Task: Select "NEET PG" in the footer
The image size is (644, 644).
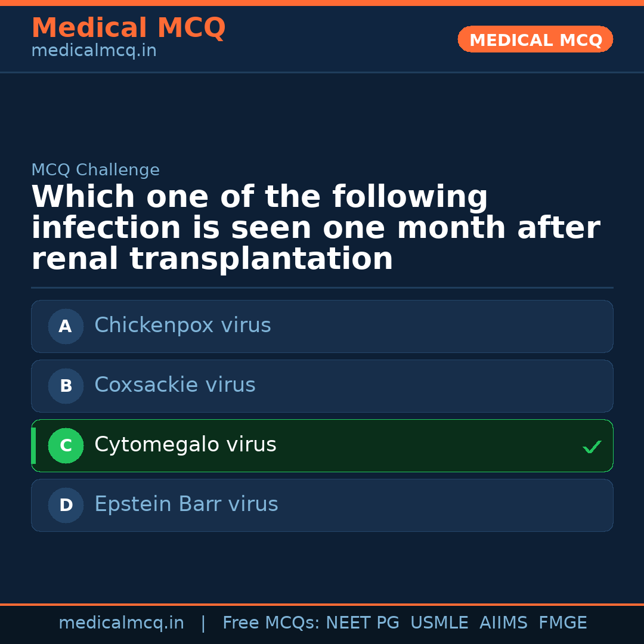Action: [363, 623]
